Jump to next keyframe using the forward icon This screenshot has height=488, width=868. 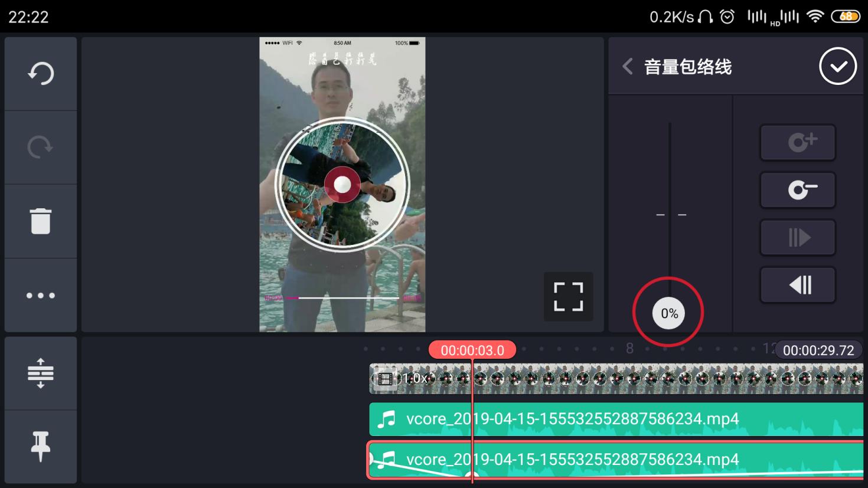[798, 237]
